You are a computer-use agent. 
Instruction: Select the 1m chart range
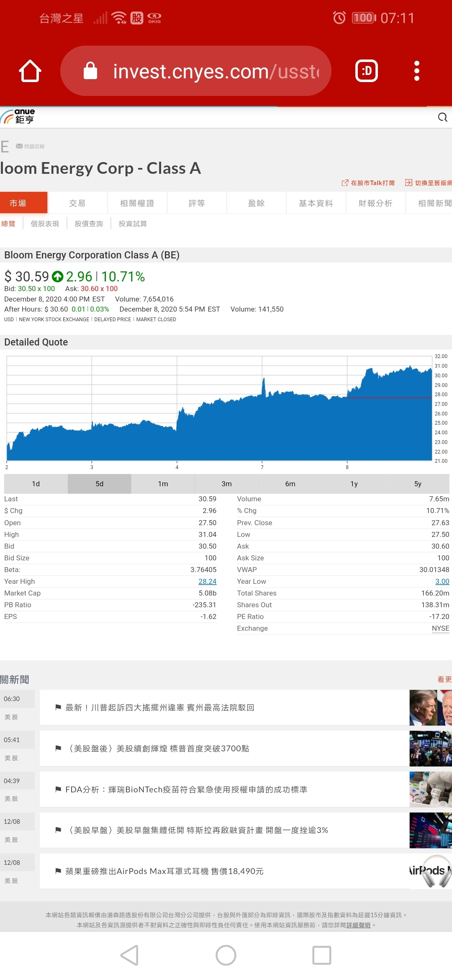point(163,484)
